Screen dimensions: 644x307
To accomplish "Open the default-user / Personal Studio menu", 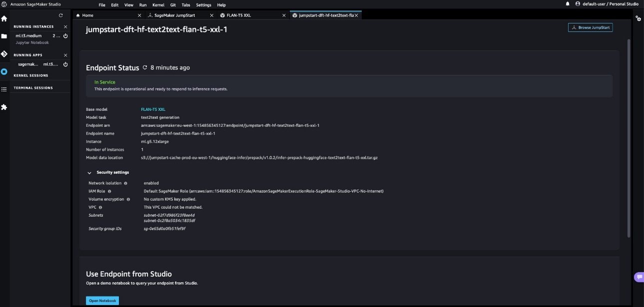I will [x=607, y=4].
